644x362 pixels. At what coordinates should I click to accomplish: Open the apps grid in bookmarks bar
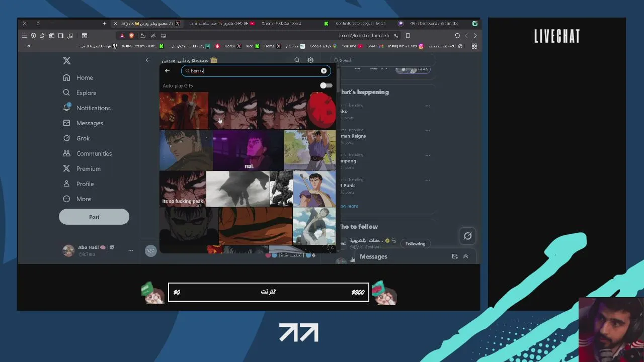point(474,46)
